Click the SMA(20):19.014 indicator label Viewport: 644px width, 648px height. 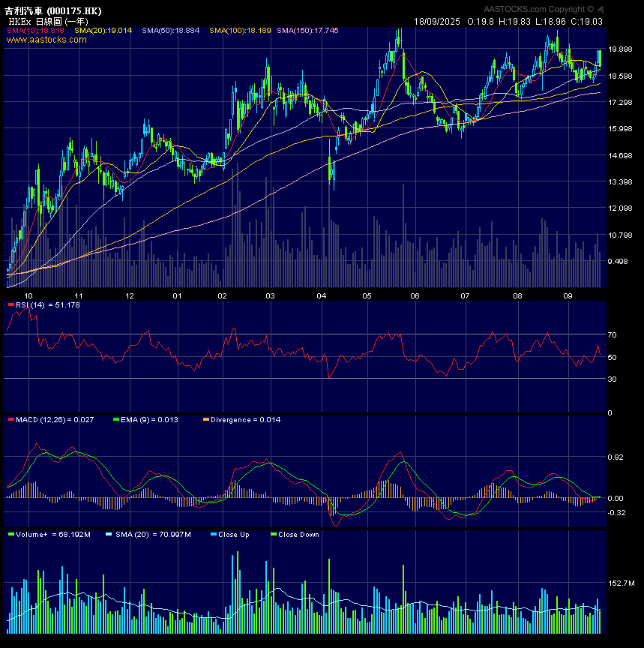(x=103, y=31)
